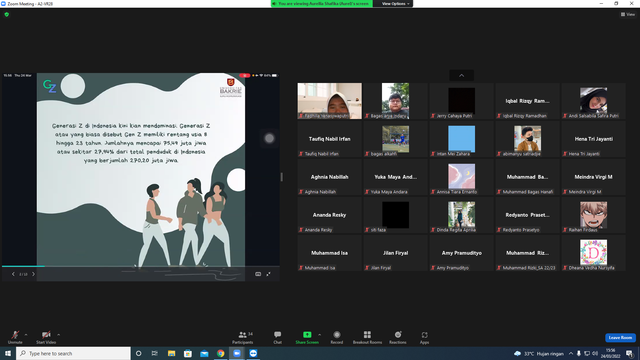This screenshot has width=640, height=360.
Task: Start Video from the Zoom toolbar
Action: click(x=46, y=337)
